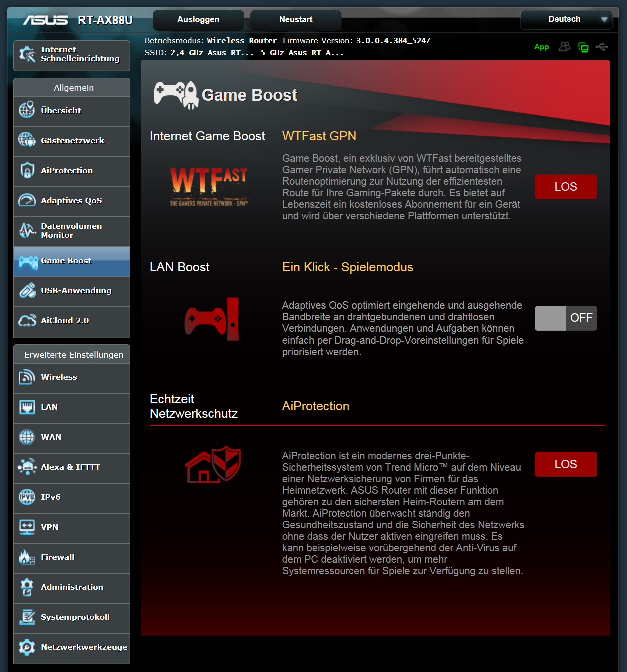
Task: Open Gästenetzwerk menu item
Action: pos(72,141)
